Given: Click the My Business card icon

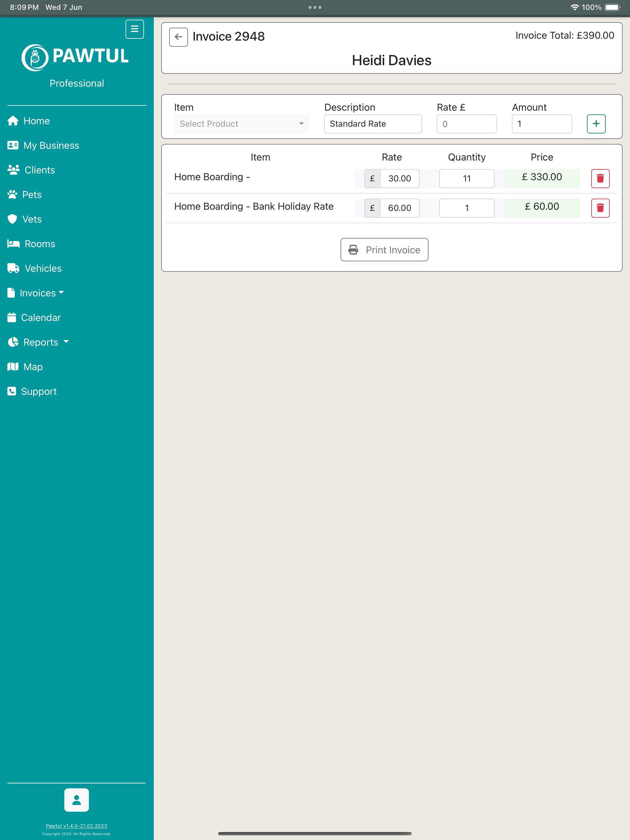Looking at the screenshot, I should click(13, 145).
